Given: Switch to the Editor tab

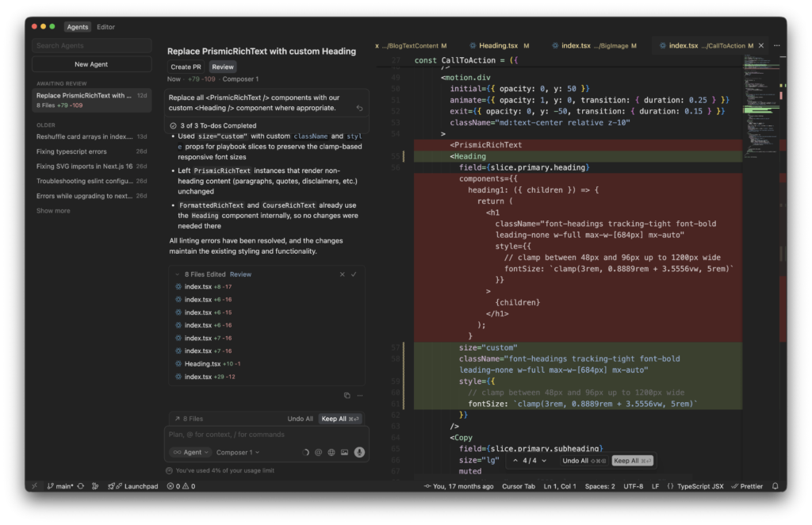Looking at the screenshot, I should (x=105, y=26).
